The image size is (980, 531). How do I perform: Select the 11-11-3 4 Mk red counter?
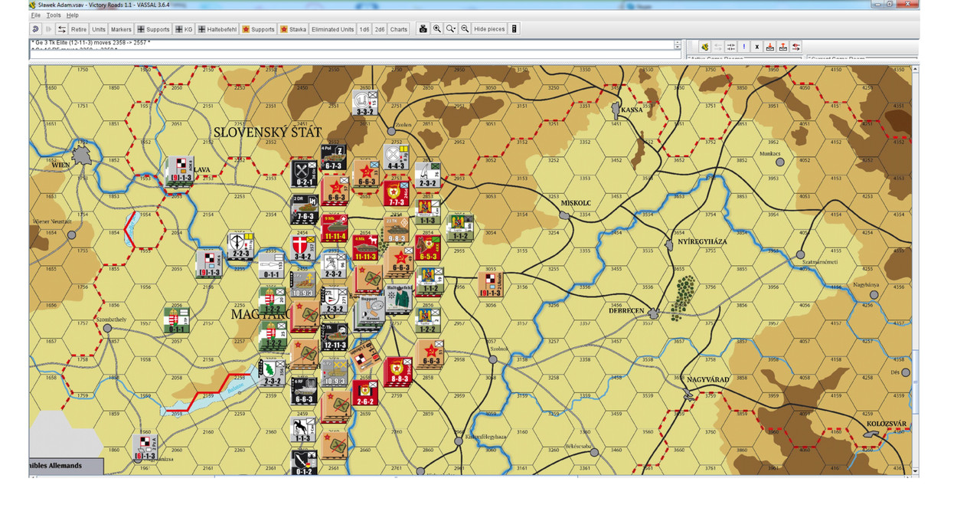click(364, 247)
